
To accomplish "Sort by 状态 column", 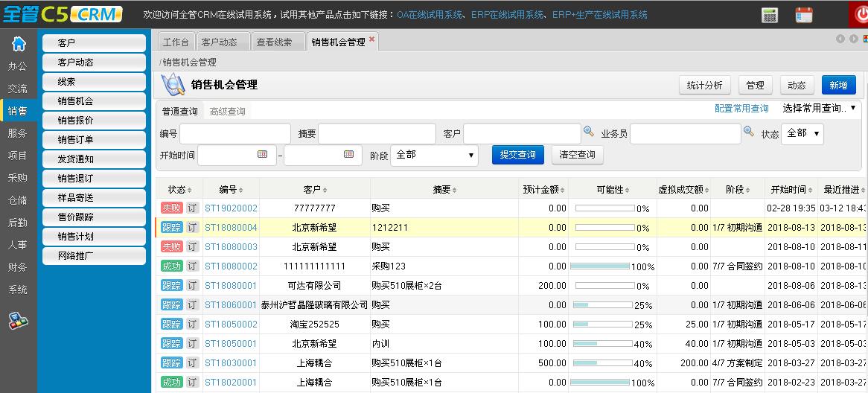I will coord(180,189).
